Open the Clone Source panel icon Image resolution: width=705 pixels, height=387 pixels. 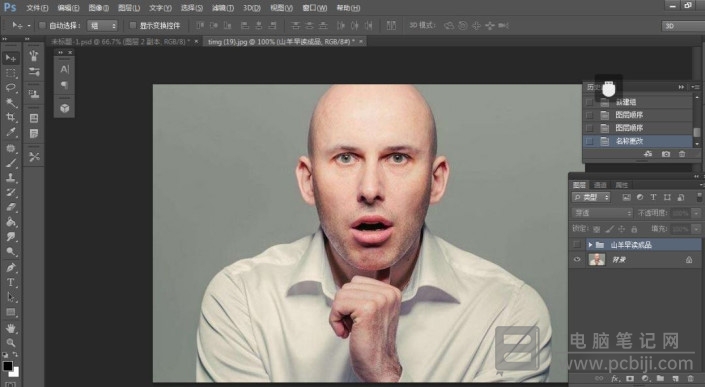pyautogui.click(x=34, y=94)
